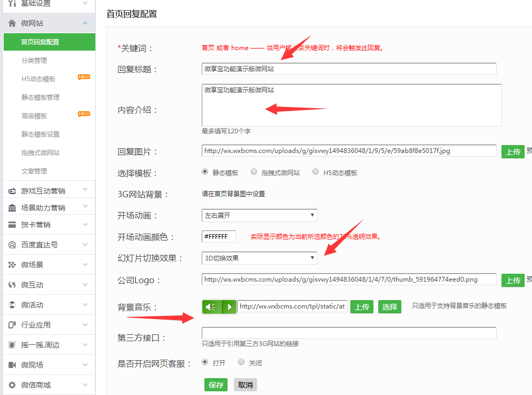Click the 微现场 camera icon
This screenshot has width=532, height=395.
click(x=12, y=364)
